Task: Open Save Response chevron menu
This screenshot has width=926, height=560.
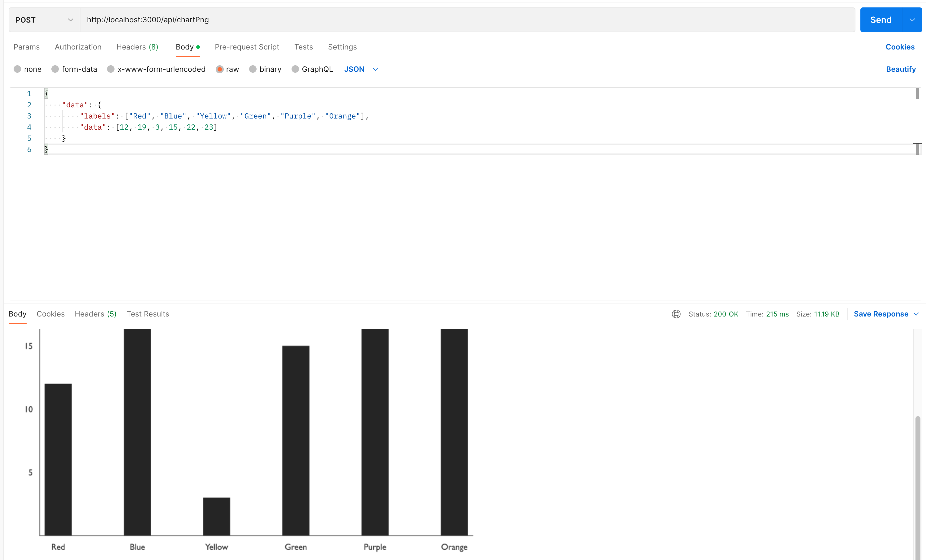Action: click(916, 314)
